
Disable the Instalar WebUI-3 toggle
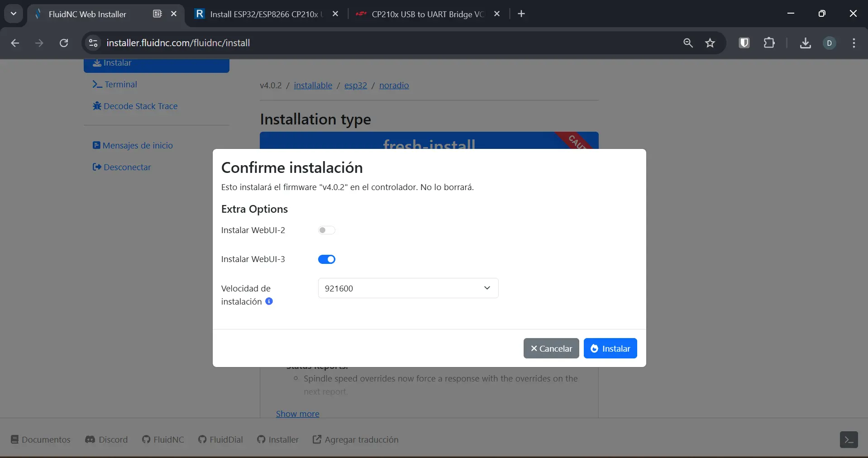click(x=327, y=259)
